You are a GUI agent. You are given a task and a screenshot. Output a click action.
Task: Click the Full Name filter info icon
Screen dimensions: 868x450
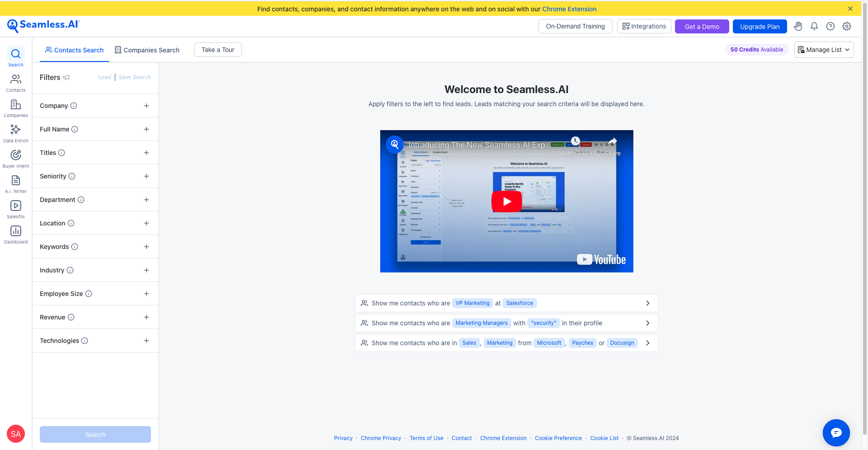click(x=75, y=129)
